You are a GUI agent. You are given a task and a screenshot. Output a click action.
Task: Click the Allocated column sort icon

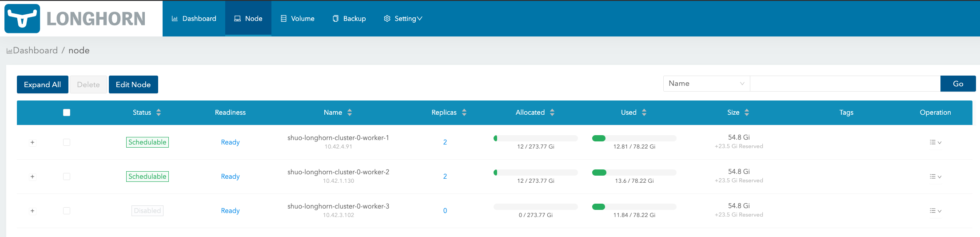click(552, 112)
